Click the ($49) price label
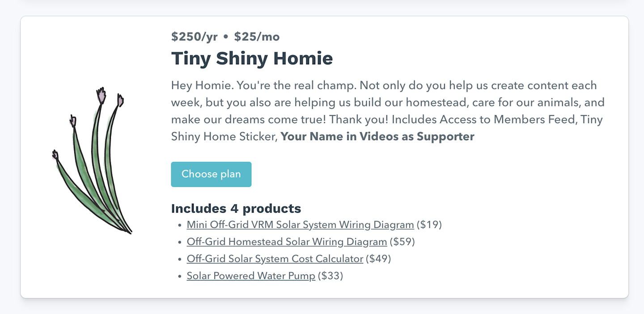This screenshot has width=644, height=314. click(x=378, y=259)
